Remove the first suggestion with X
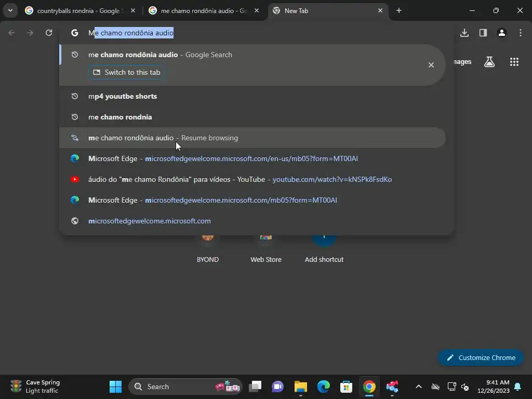The height and width of the screenshot is (399, 532). (x=431, y=65)
